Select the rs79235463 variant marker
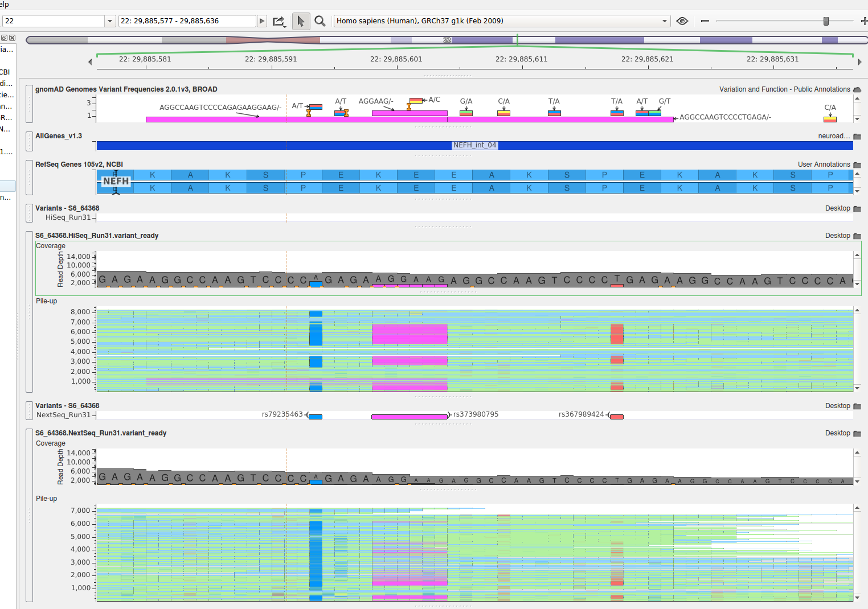This screenshot has width=868, height=609. [x=315, y=417]
